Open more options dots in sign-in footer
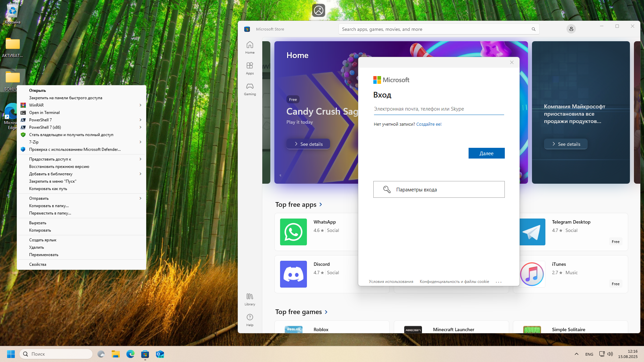The image size is (644, 362). click(498, 282)
